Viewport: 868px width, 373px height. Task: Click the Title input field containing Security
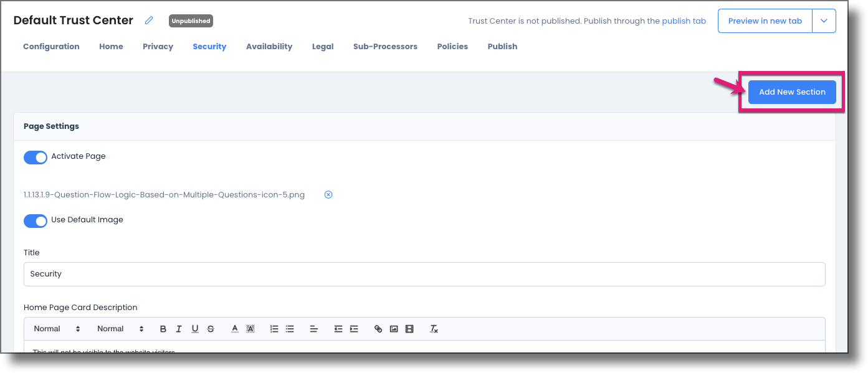pos(424,274)
